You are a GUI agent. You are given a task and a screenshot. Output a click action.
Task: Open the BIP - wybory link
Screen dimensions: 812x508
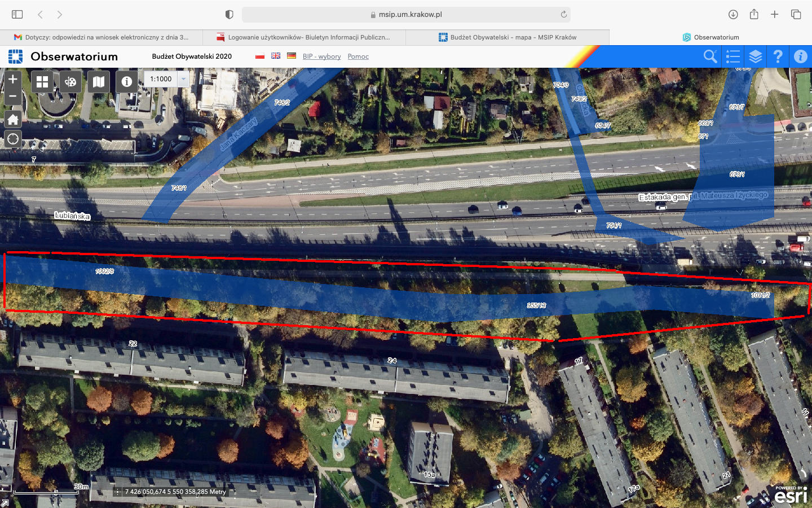point(321,56)
